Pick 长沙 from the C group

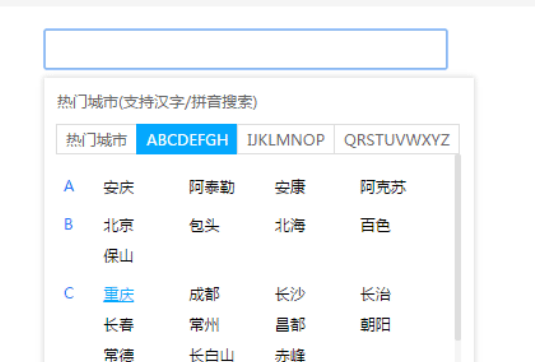[x=290, y=294]
